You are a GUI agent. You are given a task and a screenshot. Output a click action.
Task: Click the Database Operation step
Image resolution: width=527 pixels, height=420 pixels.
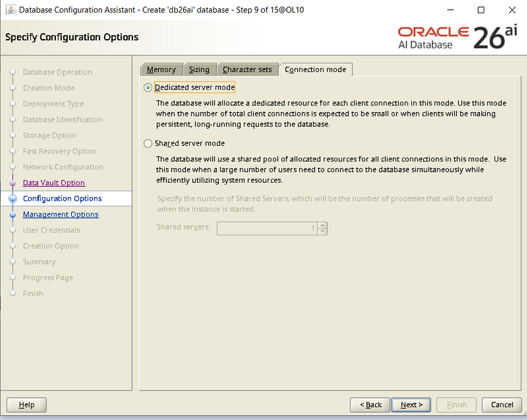pyautogui.click(x=57, y=72)
